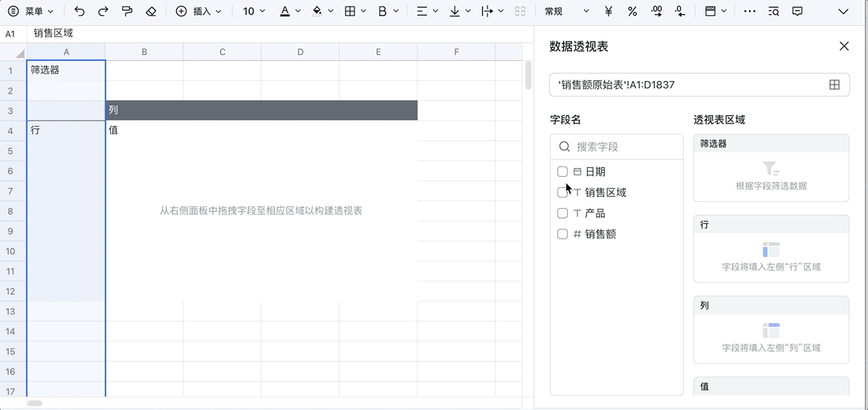Click the undo arrow icon

[80, 11]
